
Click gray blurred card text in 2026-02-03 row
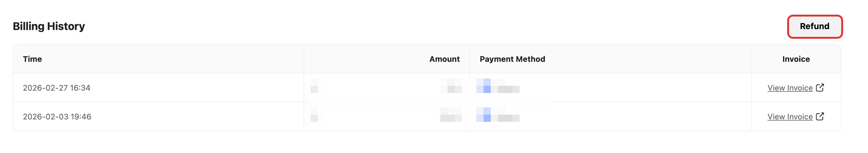(508, 118)
